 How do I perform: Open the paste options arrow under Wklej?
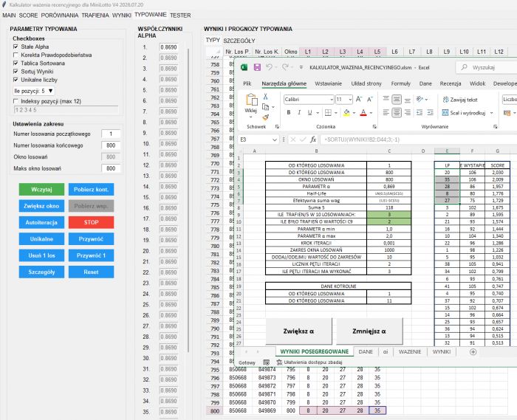click(x=251, y=117)
